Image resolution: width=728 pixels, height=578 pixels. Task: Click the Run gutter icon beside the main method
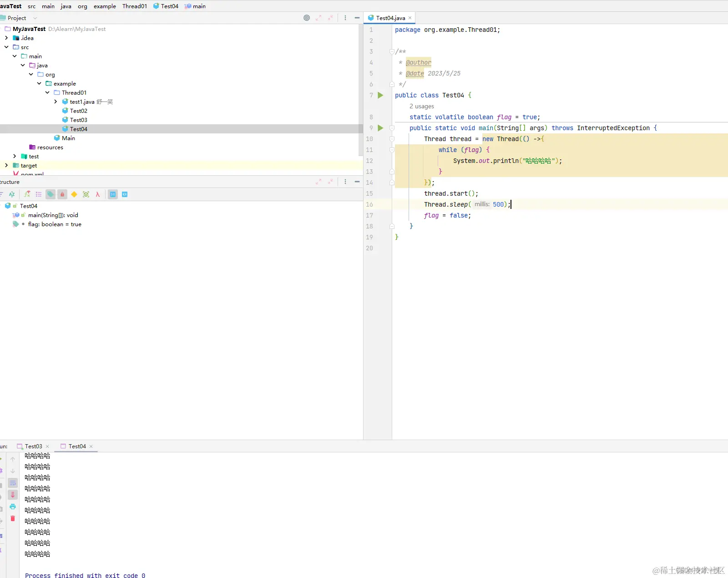point(381,128)
